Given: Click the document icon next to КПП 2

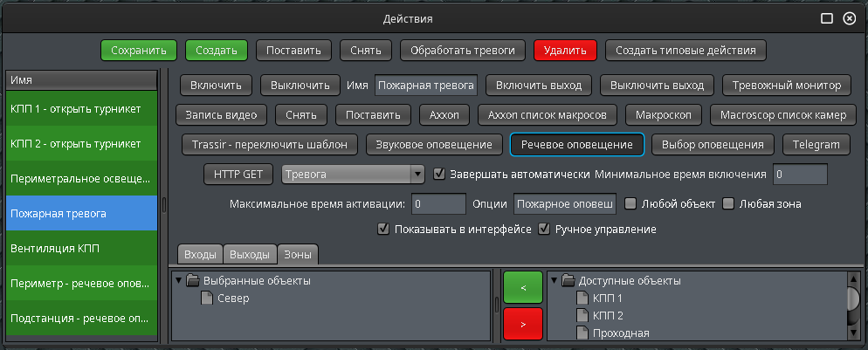Looking at the screenshot, I should pyautogui.click(x=582, y=315).
